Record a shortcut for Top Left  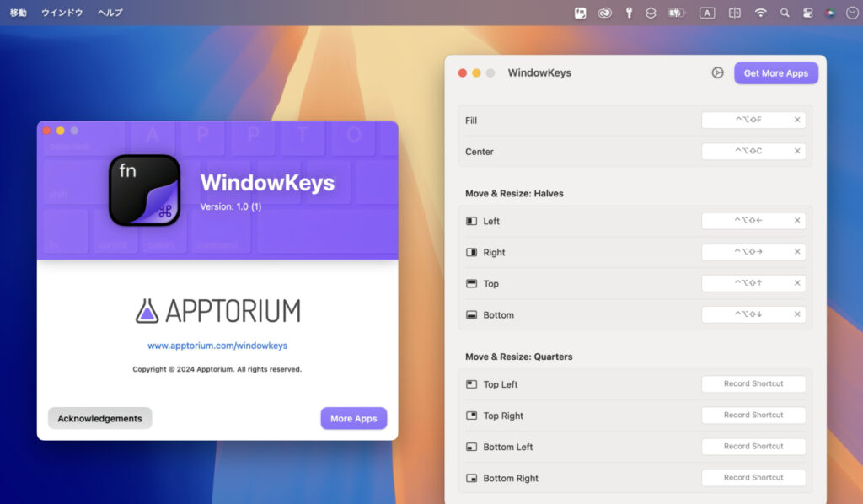point(753,384)
